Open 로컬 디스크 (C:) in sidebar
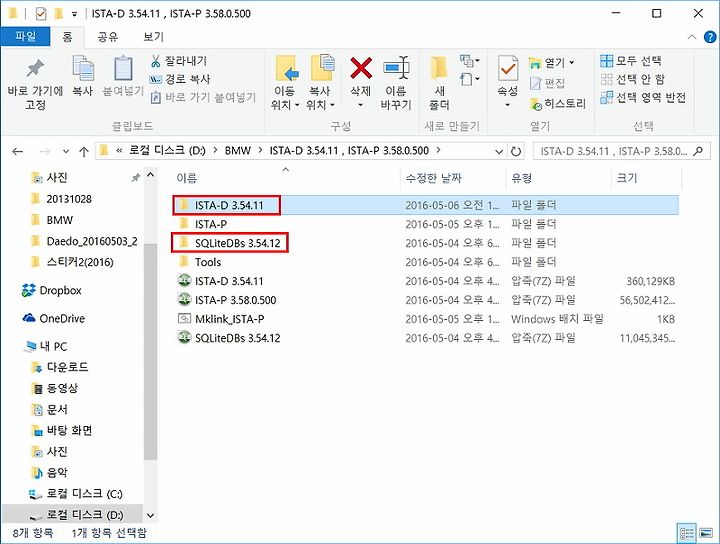Screen dimensions: 720x544 pos(77,494)
